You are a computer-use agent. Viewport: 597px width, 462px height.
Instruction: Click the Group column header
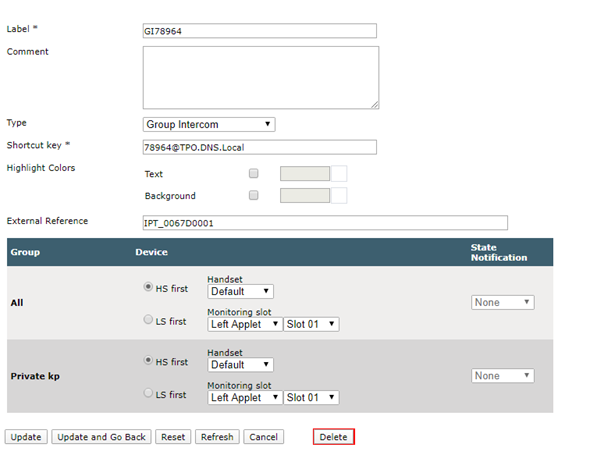click(x=25, y=252)
